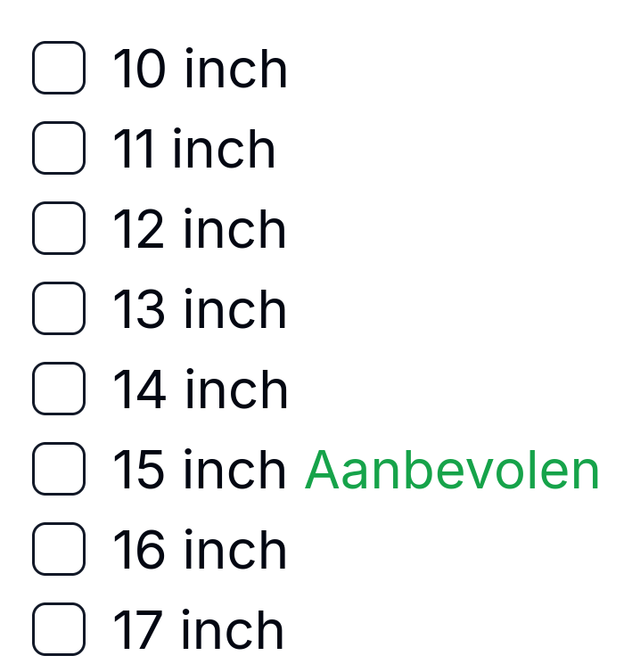This screenshot has height=672, width=632.
Task: Choose the "14 inch" text label
Action: (x=201, y=390)
